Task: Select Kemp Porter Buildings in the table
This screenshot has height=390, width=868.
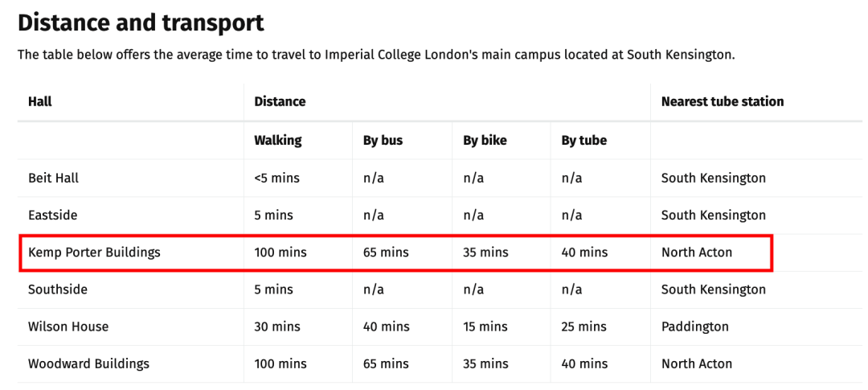Action: pyautogui.click(x=94, y=252)
